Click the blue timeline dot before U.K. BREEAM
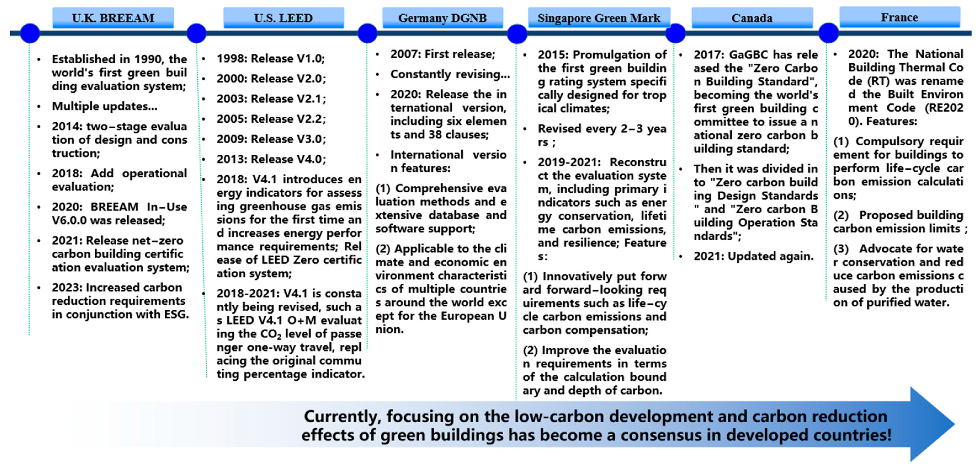This screenshot has height=470, width=980. pyautogui.click(x=30, y=33)
